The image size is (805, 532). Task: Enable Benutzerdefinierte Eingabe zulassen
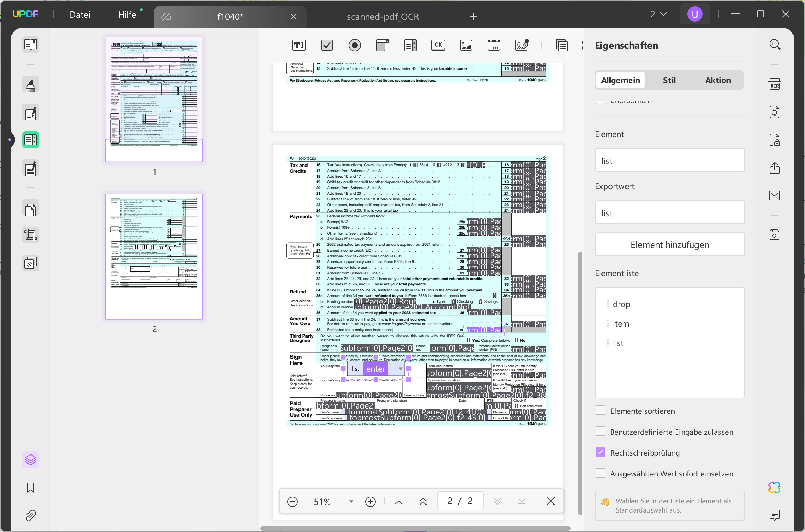pyautogui.click(x=600, y=431)
